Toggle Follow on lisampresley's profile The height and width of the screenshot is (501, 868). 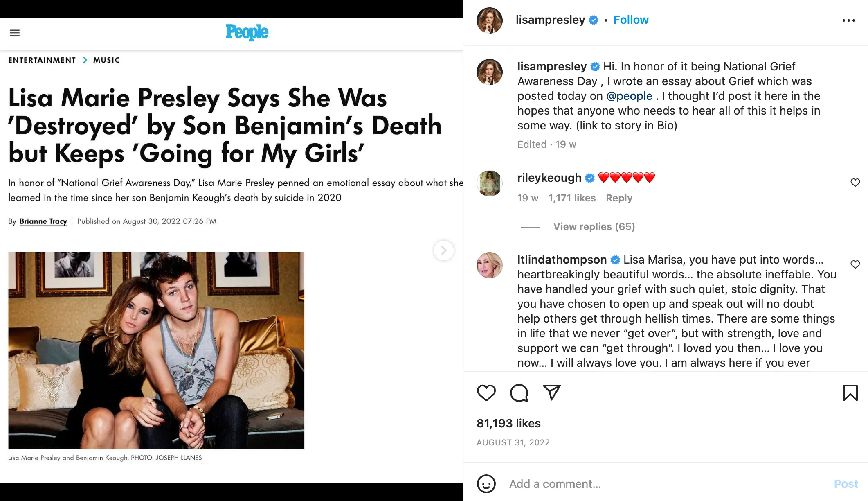tap(631, 20)
